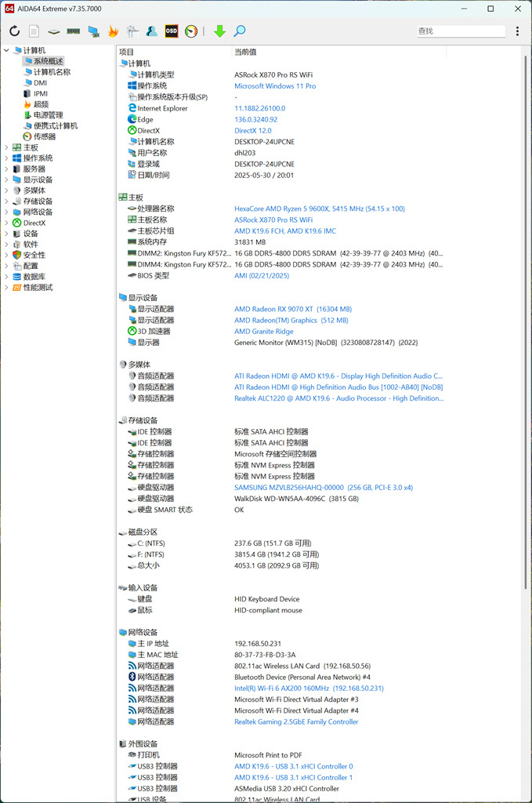Open the AMD Granite Ridge link

(x=264, y=332)
